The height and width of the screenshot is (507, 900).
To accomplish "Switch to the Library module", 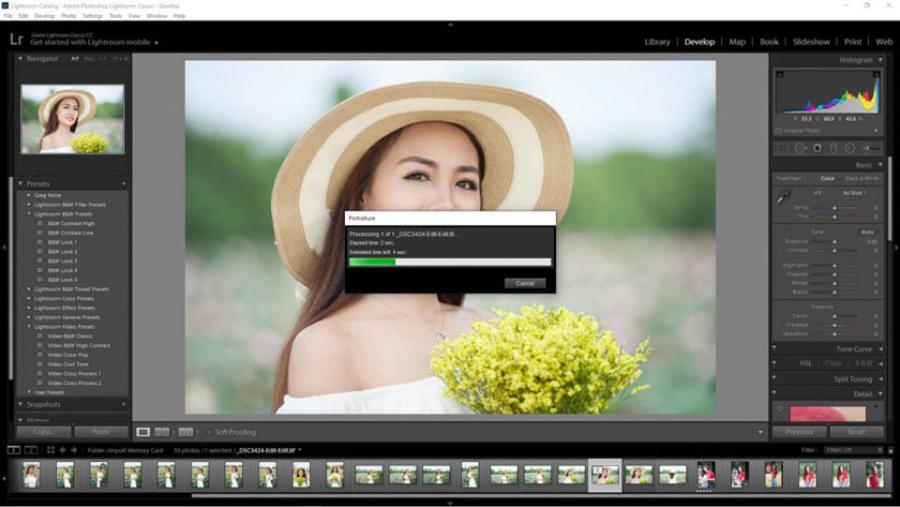I will (657, 42).
